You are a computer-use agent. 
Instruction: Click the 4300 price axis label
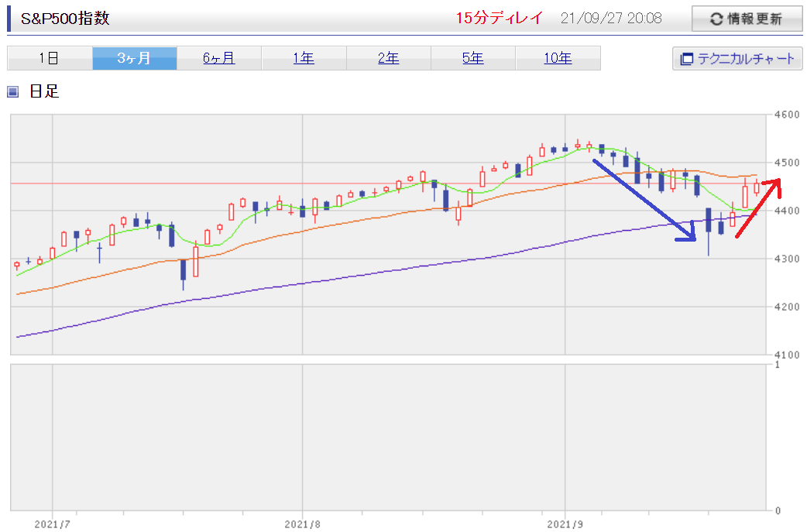(x=787, y=259)
